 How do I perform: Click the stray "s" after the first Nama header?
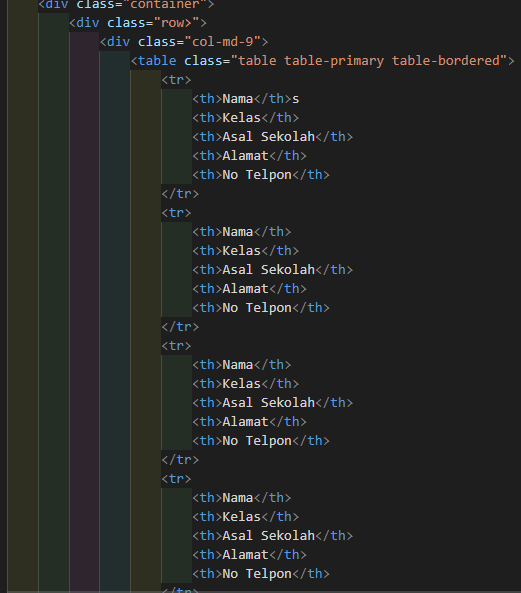pyautogui.click(x=295, y=99)
